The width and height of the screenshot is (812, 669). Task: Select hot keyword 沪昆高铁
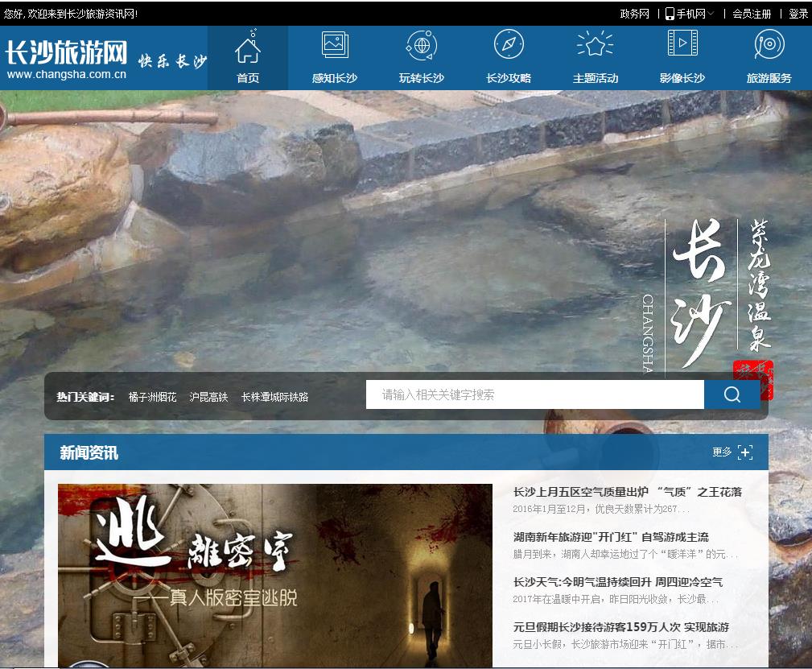(208, 397)
